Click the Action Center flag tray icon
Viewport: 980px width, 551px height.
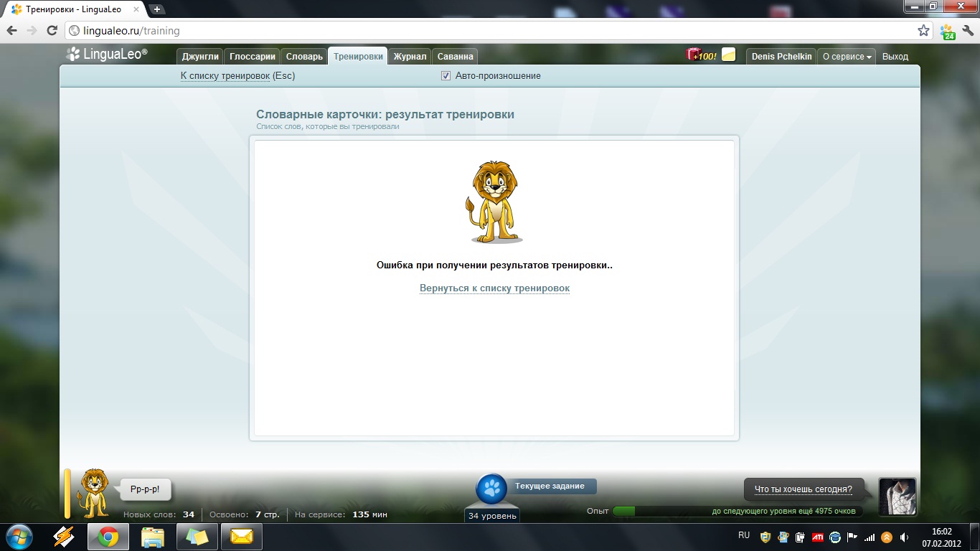pyautogui.click(x=852, y=537)
